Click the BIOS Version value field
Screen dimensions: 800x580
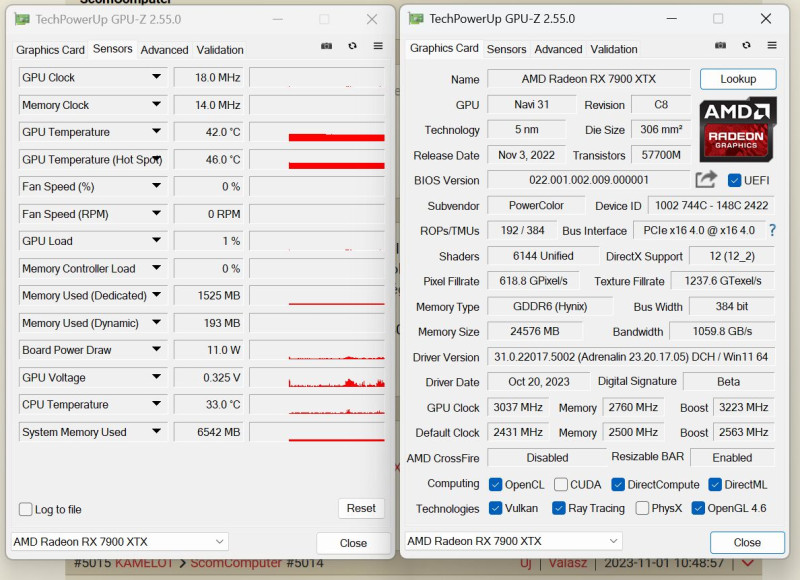click(x=588, y=180)
